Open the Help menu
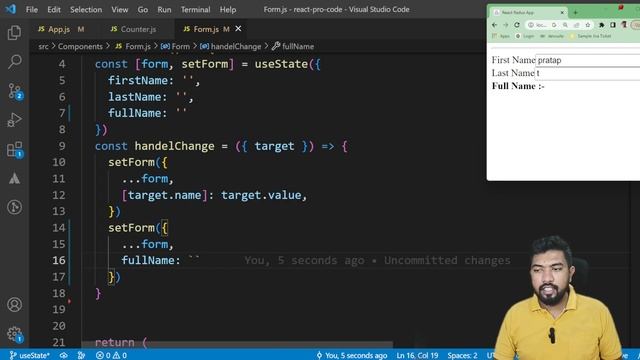Viewport: 640px width, 360px height. (x=228, y=9)
